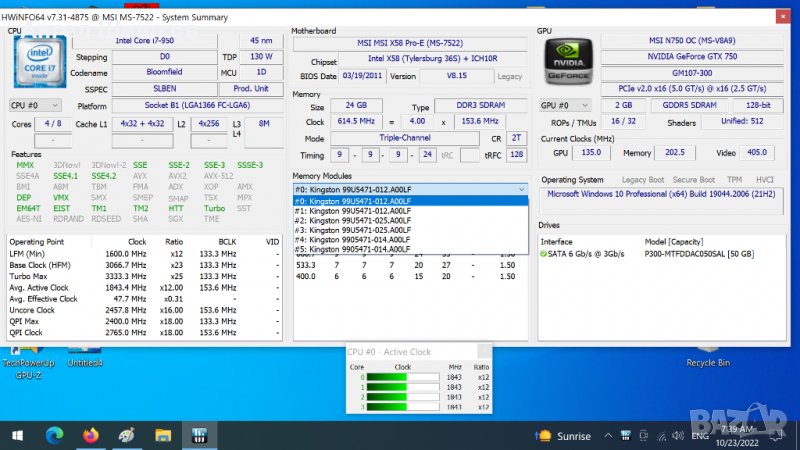Click Core 0 clock bar in Active Clock
The width and height of the screenshot is (800, 450).
click(403, 378)
